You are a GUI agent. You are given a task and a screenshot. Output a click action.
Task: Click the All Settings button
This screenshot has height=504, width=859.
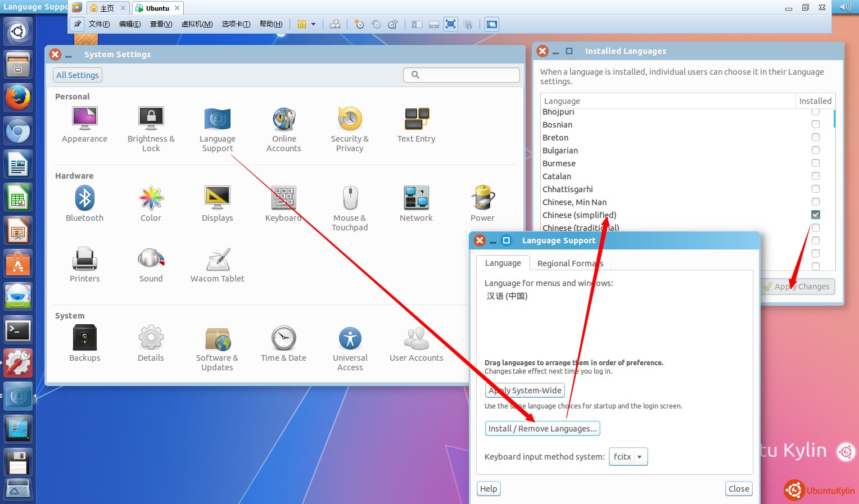(78, 75)
